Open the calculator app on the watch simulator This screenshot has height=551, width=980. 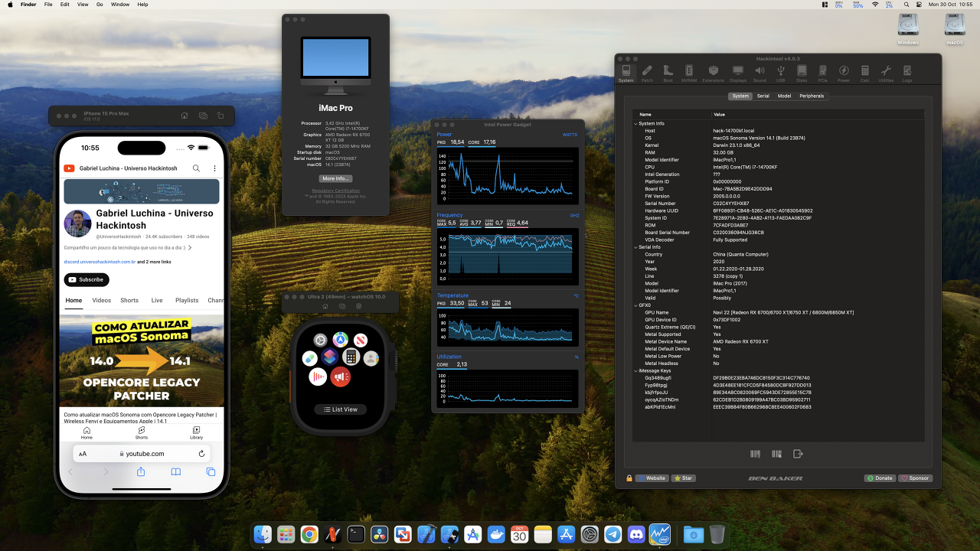351,357
